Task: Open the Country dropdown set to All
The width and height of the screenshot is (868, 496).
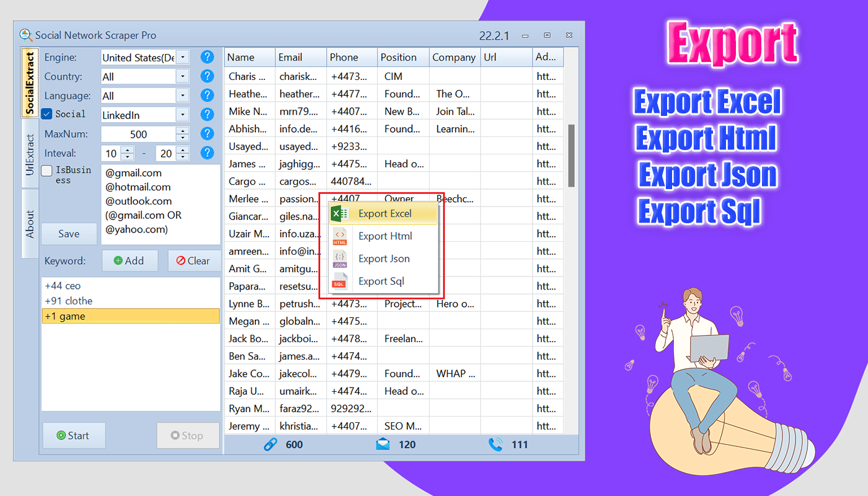Action: 183,76
